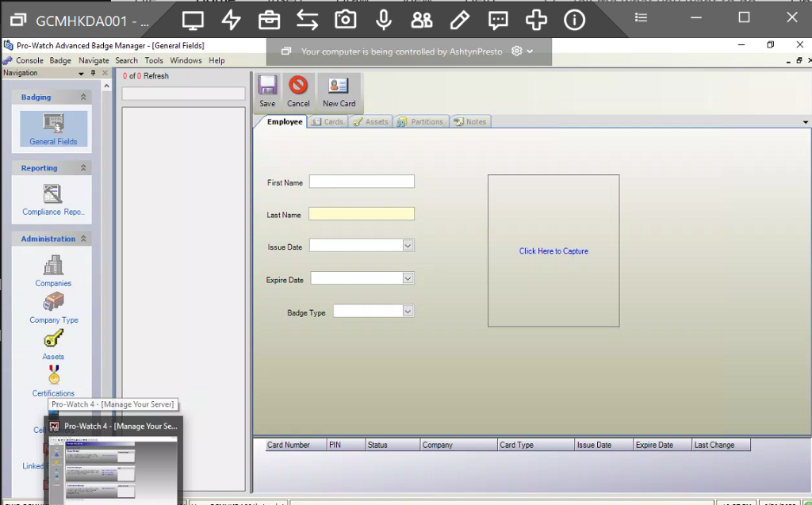Click the plus icon in the remote bar

[536, 20]
